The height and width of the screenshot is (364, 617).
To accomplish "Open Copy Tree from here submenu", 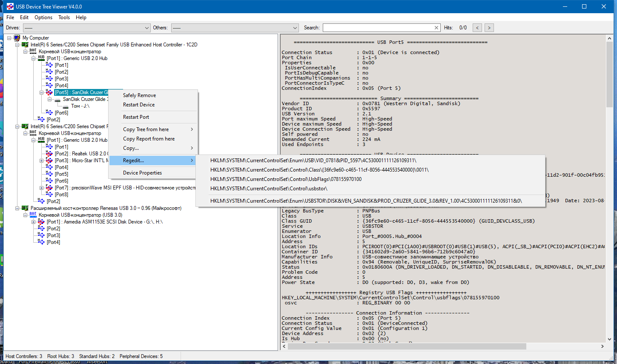I will (153, 129).
